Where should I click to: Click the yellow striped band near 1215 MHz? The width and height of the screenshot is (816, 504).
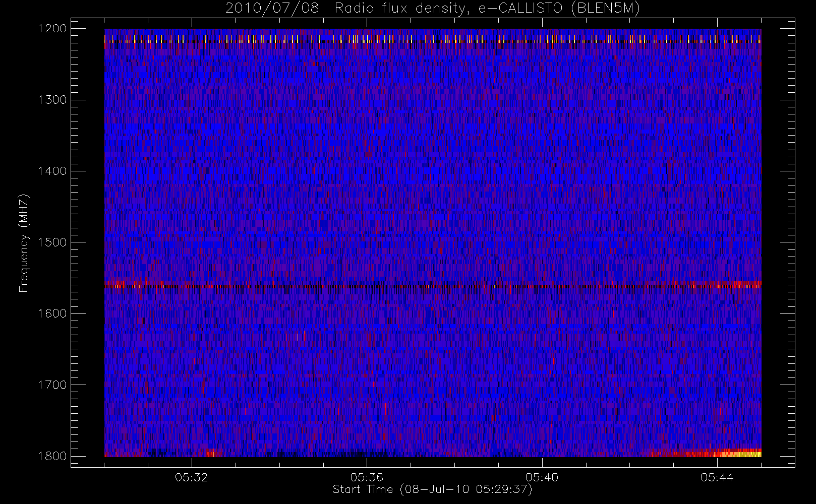pos(433,39)
